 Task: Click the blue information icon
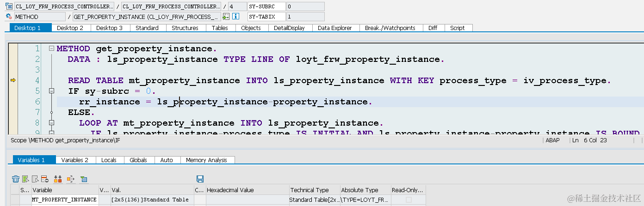click(235, 17)
